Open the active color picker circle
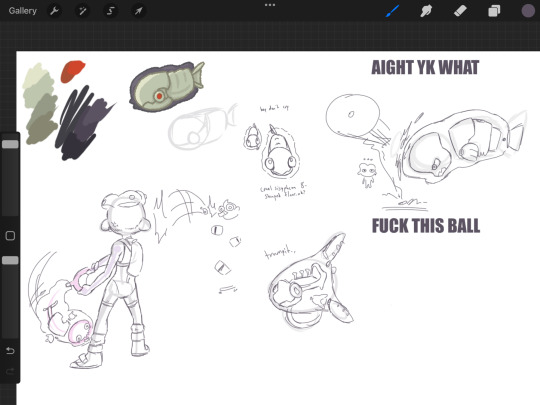Viewport: 540px width, 405px height. tap(528, 11)
